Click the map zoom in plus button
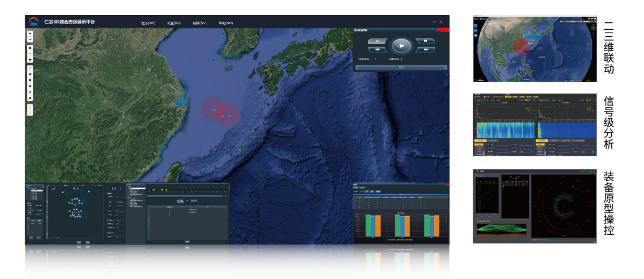Screen dimensions: 644x279 click(x=30, y=34)
